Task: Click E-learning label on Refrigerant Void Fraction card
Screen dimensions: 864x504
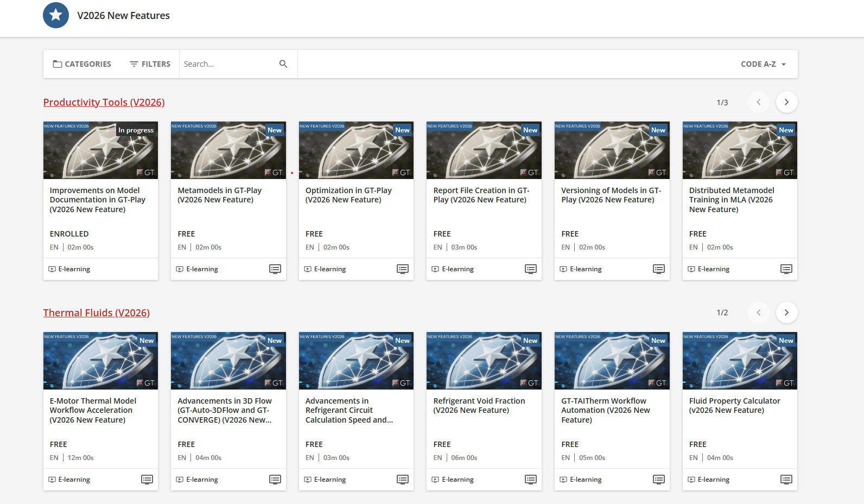Action: pyautogui.click(x=458, y=480)
